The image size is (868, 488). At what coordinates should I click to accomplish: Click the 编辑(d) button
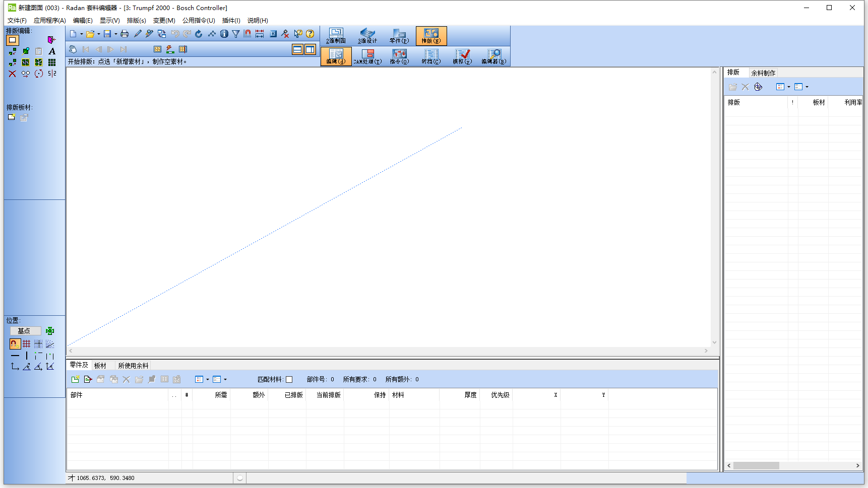tap(336, 56)
